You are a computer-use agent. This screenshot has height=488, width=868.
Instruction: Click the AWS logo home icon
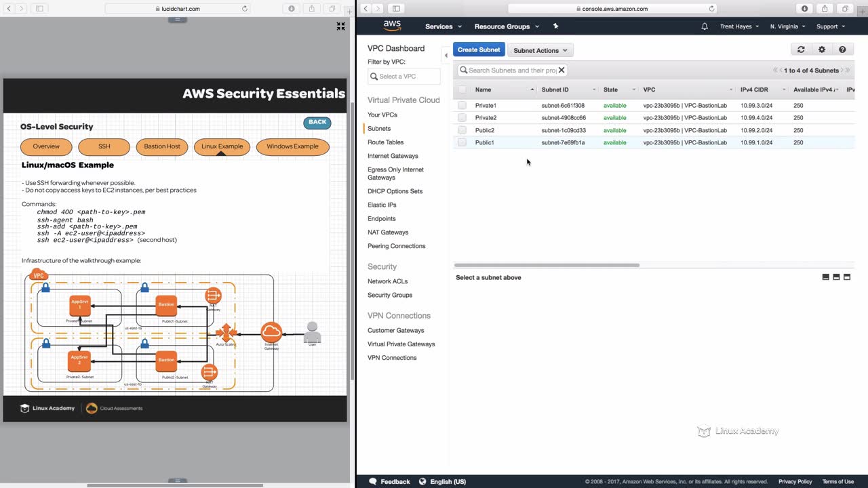coord(392,26)
